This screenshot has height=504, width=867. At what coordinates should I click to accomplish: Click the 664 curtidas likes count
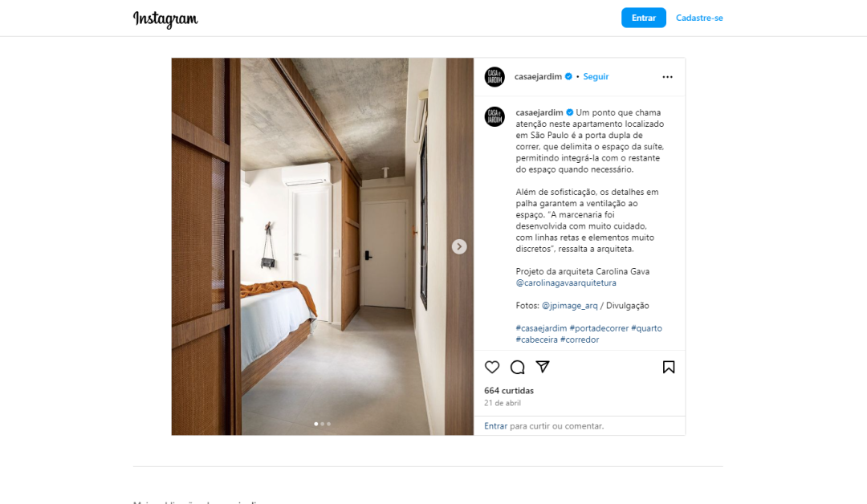coord(509,390)
